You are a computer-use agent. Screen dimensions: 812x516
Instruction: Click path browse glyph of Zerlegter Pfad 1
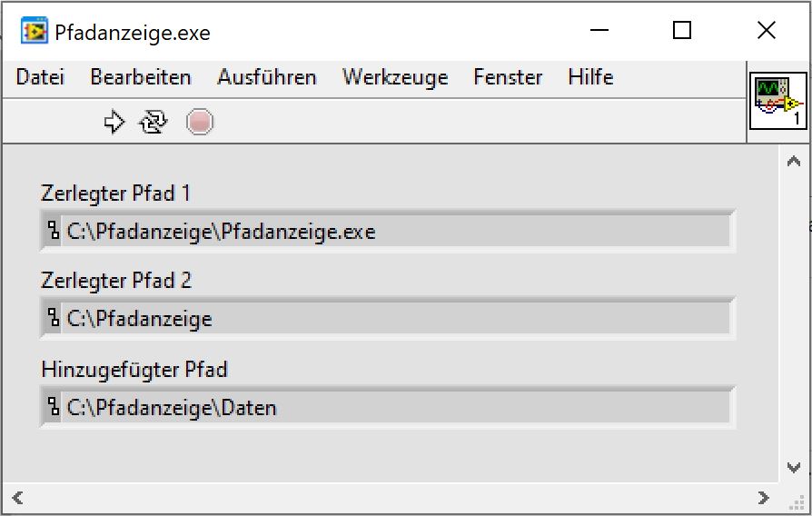pos(54,232)
